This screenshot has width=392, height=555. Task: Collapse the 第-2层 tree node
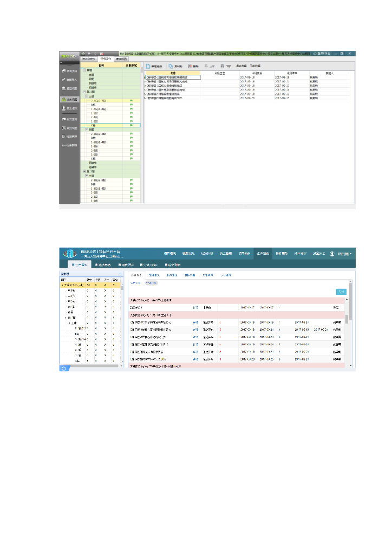(x=84, y=171)
